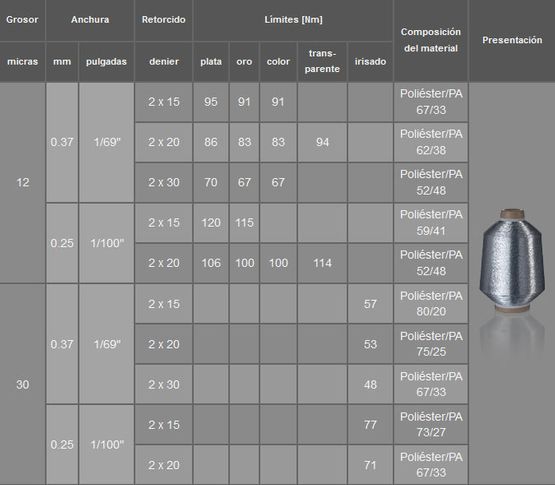Click the Presentación header cell
The height and width of the screenshot is (485, 555).
512,40
